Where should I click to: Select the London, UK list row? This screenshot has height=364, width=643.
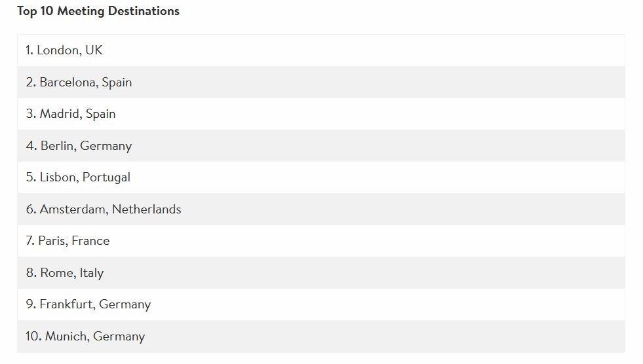point(321,50)
